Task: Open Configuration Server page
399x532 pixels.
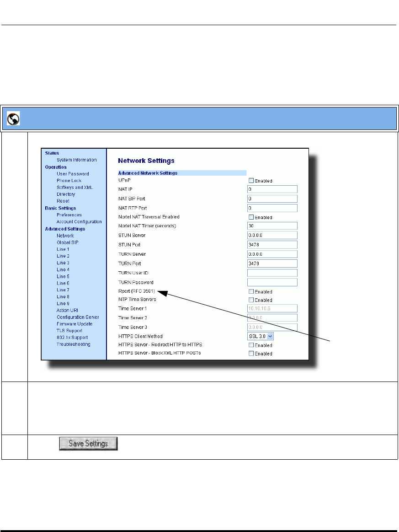Action: (78, 317)
